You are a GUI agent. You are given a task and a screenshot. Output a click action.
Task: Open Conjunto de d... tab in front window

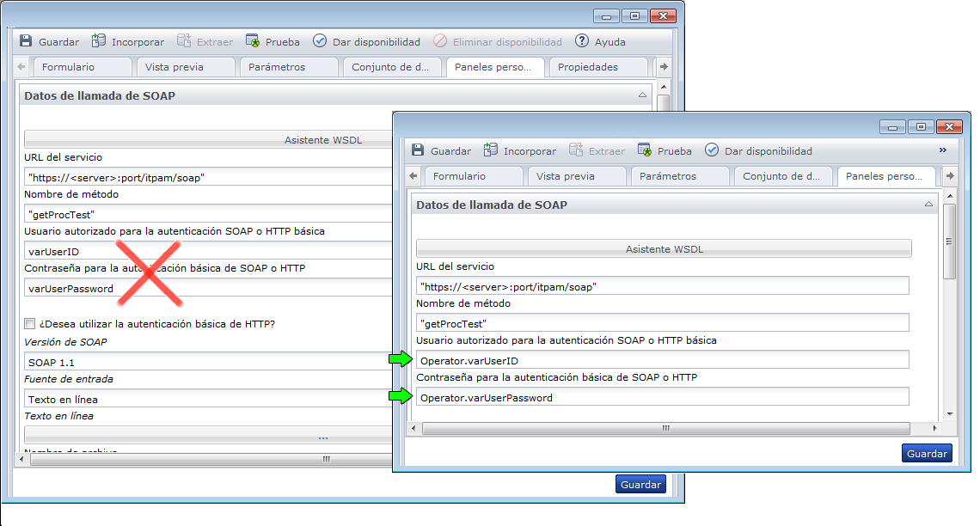point(783,176)
